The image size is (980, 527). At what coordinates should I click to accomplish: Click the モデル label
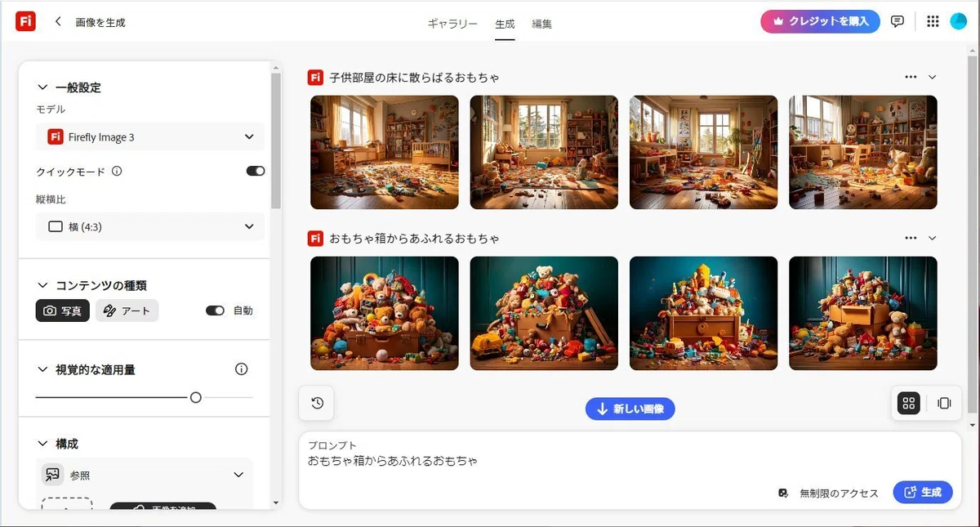coord(51,109)
